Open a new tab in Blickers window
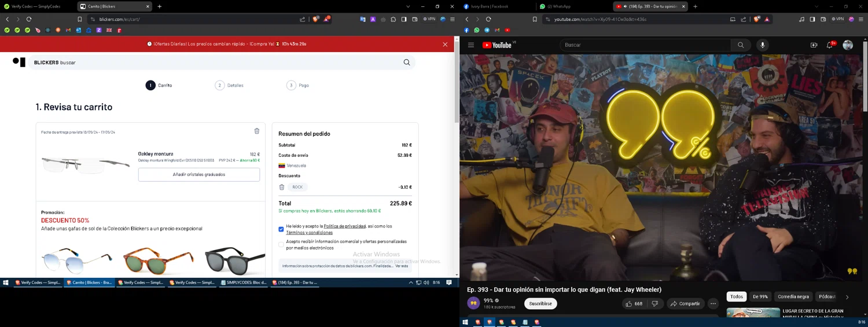 160,6
